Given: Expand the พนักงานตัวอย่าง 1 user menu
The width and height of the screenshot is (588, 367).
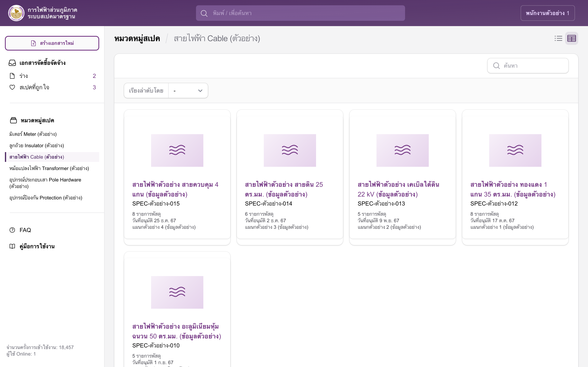Looking at the screenshot, I should 547,13.
